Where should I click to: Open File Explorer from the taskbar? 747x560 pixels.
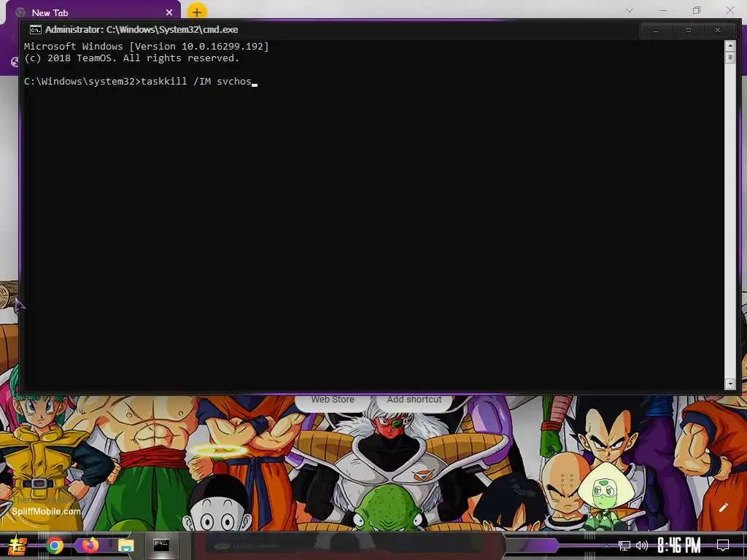[x=125, y=545]
